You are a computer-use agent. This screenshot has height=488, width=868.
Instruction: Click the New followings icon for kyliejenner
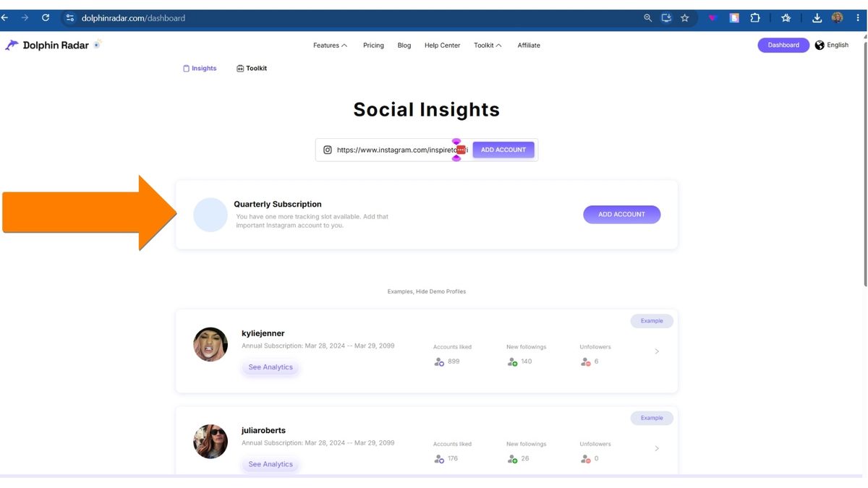512,361
